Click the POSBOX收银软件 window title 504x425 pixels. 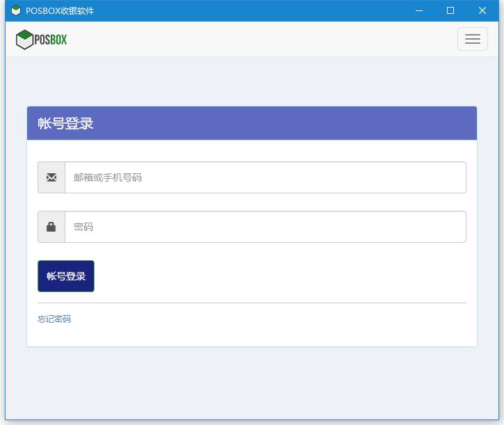point(60,10)
